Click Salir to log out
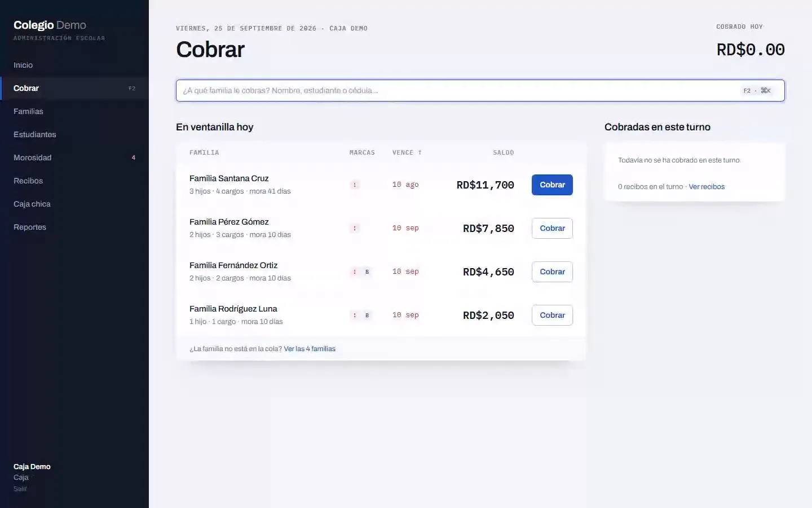Screen dimensions: 812x508 [x=20, y=489]
